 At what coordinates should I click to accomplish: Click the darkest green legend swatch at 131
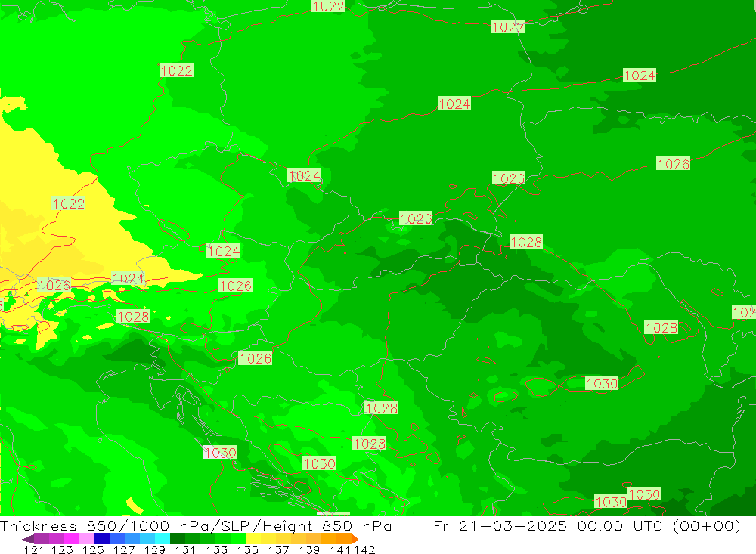(178, 538)
